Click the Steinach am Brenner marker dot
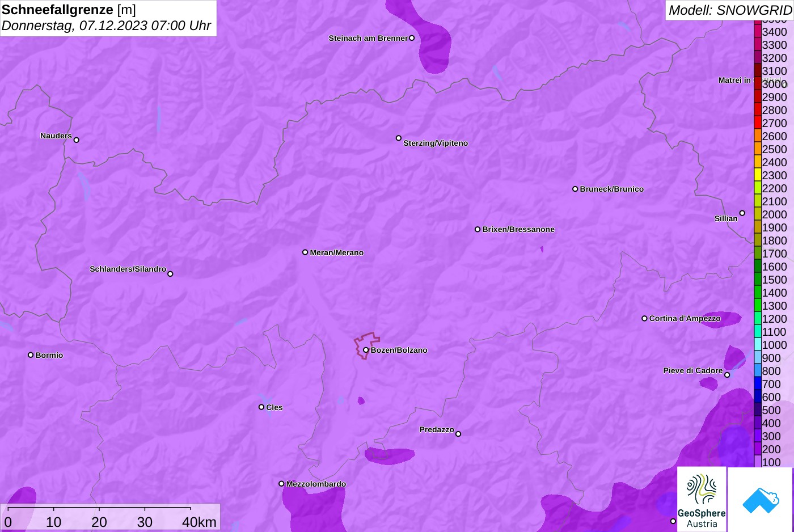The image size is (794, 532). [412, 38]
